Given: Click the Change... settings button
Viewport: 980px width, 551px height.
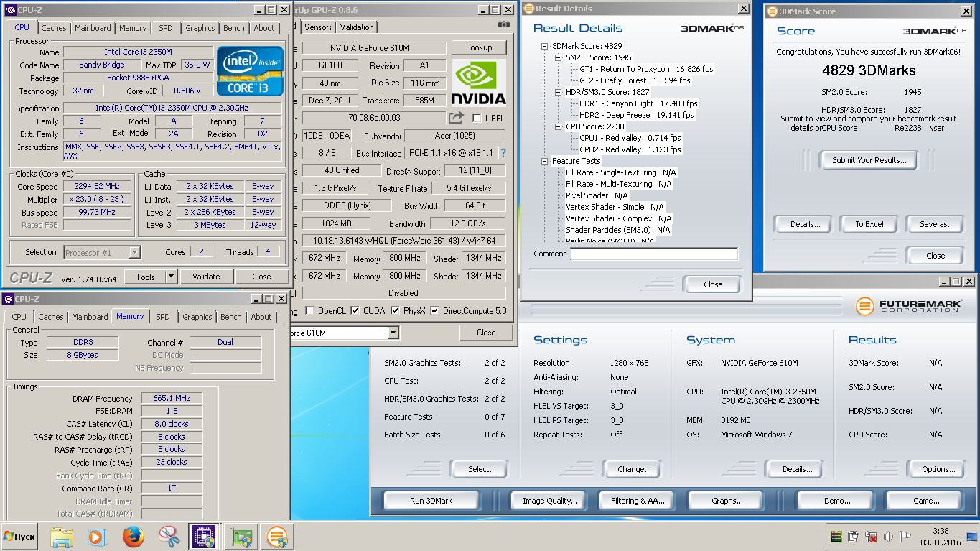Looking at the screenshot, I should (634, 469).
